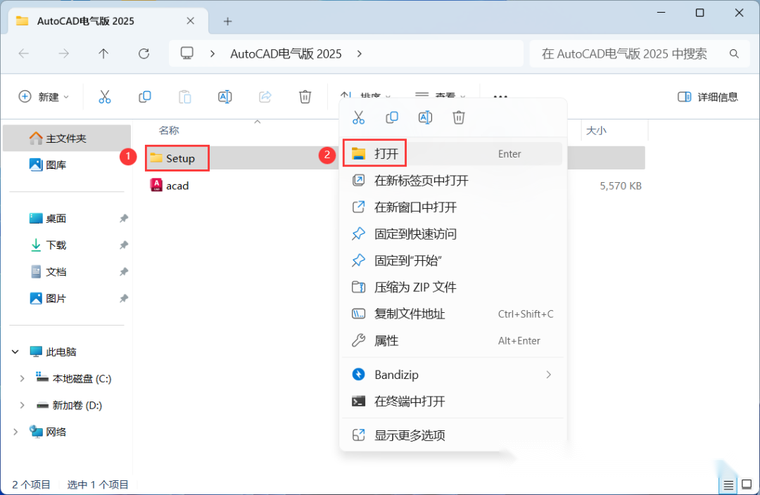Open the 详细信息 details pane
Viewport: 760px width, 495px height.
click(x=708, y=97)
